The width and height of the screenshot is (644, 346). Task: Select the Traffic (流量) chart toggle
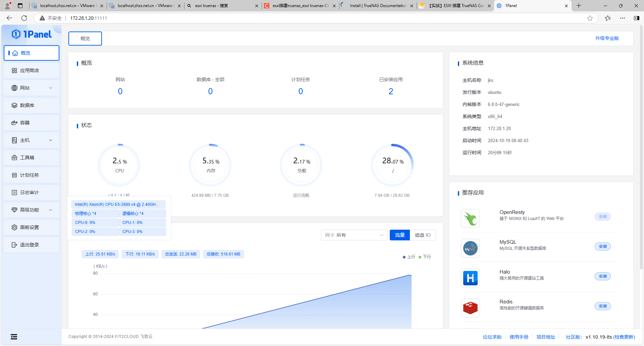[399, 235]
